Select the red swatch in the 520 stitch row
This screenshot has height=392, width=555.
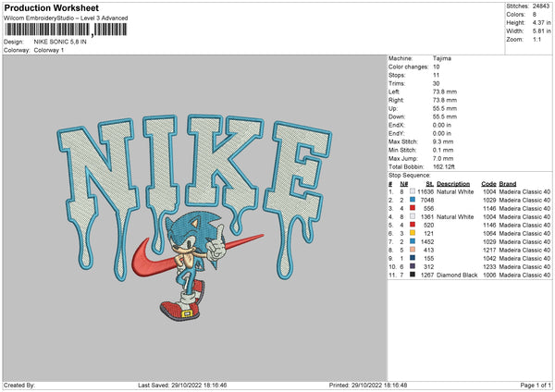pos(413,225)
